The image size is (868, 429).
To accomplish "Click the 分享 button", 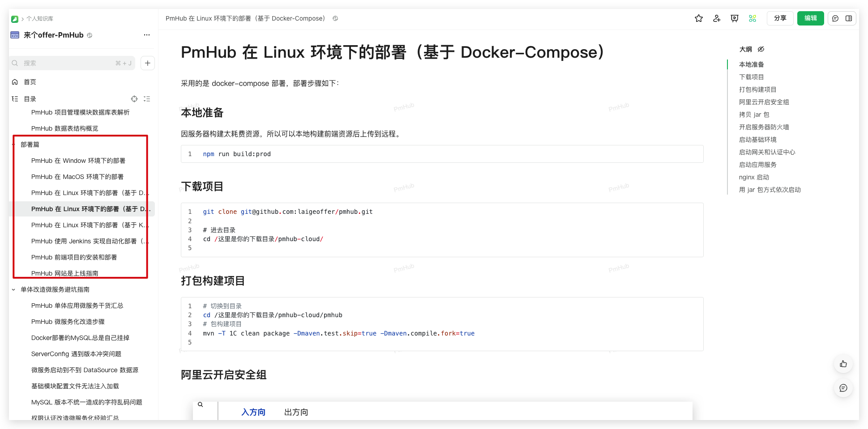I will [x=780, y=18].
